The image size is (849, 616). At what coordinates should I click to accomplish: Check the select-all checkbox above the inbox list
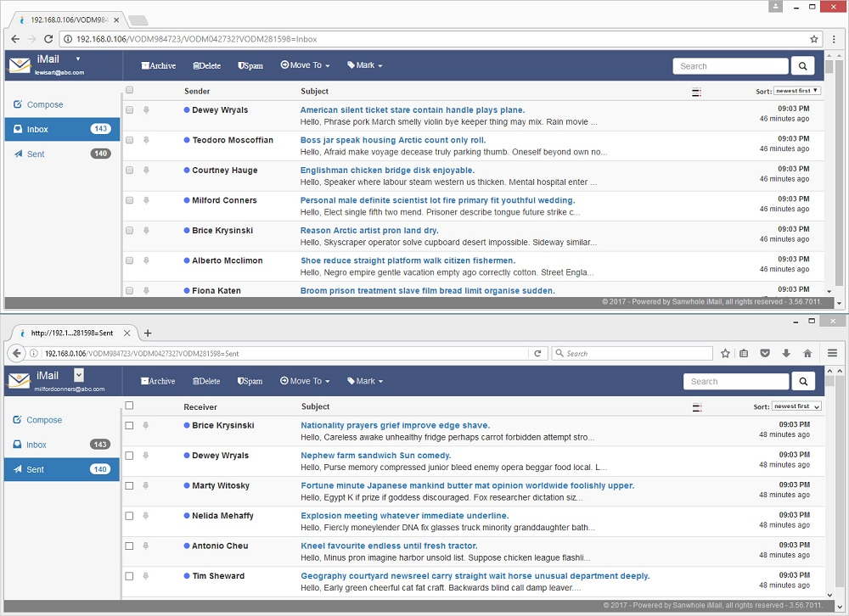click(x=129, y=89)
